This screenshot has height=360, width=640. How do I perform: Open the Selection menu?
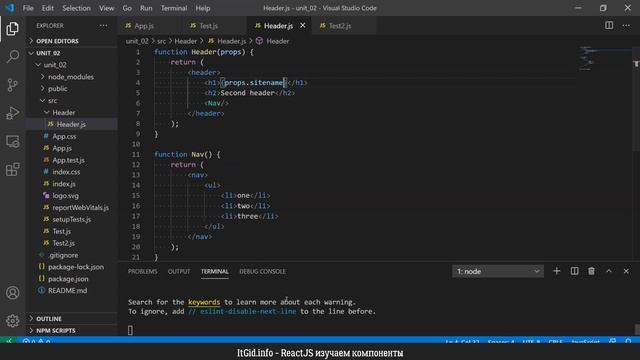tap(76, 8)
